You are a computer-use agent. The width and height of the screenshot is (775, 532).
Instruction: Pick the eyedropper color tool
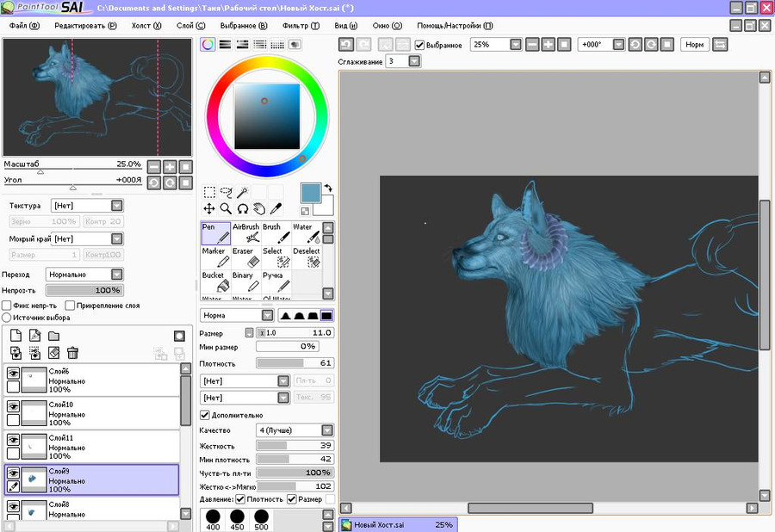pos(276,208)
